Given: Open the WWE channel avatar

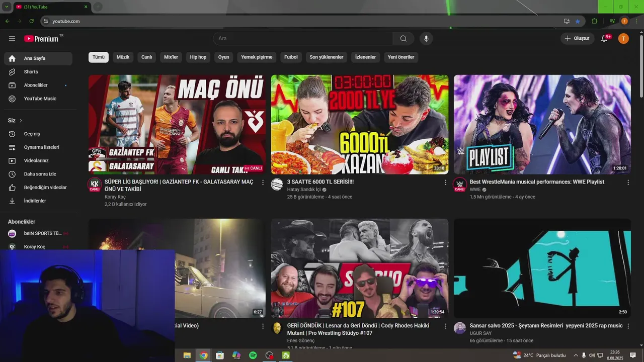Looking at the screenshot, I should click(460, 185).
